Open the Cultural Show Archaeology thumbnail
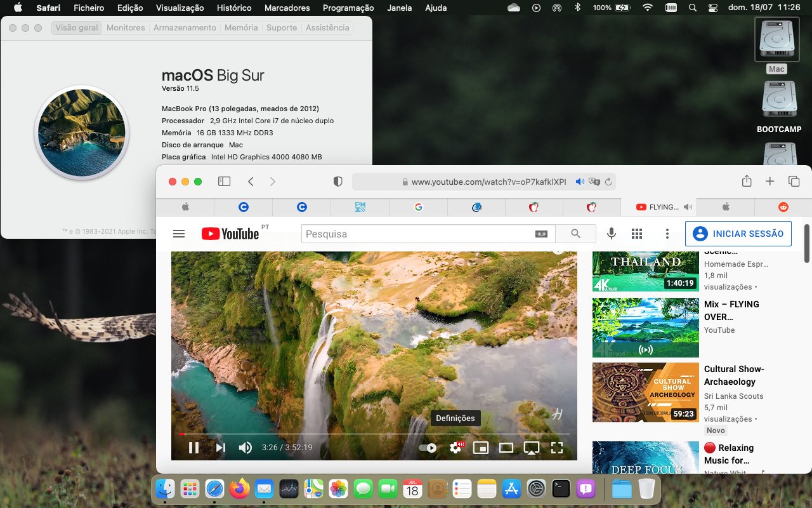The width and height of the screenshot is (812, 508). pos(646,392)
